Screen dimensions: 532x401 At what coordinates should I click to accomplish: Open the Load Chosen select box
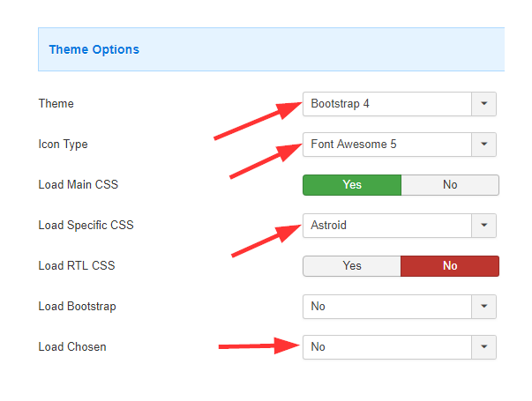(x=400, y=347)
